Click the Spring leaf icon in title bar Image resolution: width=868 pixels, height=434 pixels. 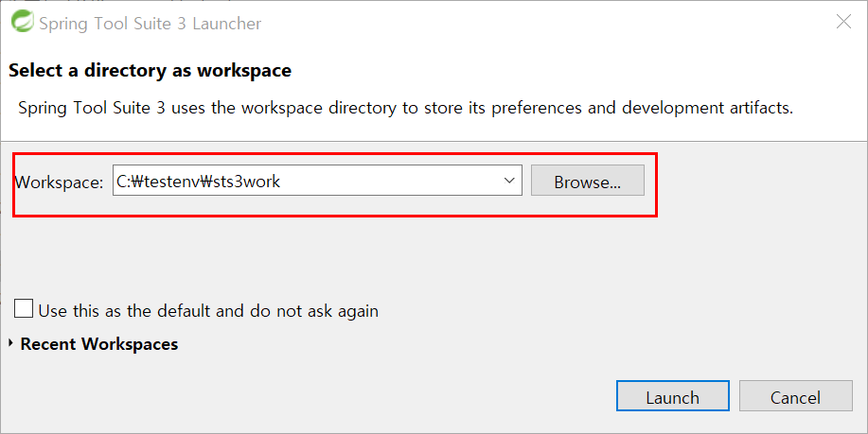[22, 22]
